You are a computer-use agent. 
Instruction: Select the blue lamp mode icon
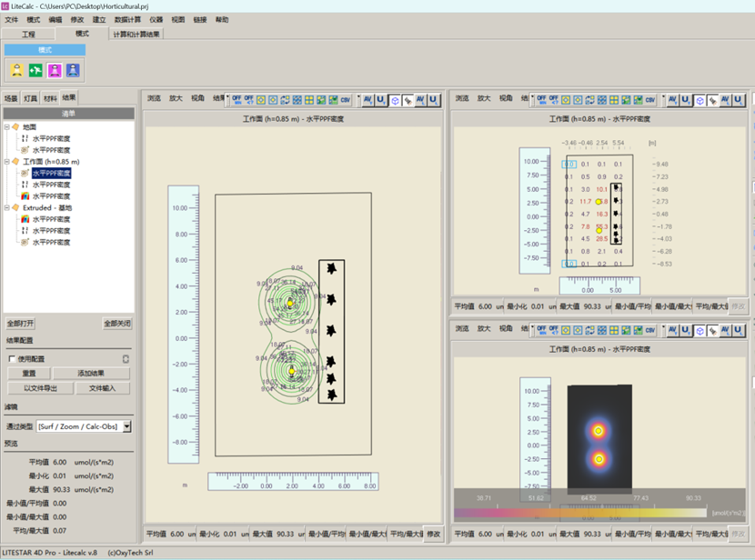[x=74, y=70]
